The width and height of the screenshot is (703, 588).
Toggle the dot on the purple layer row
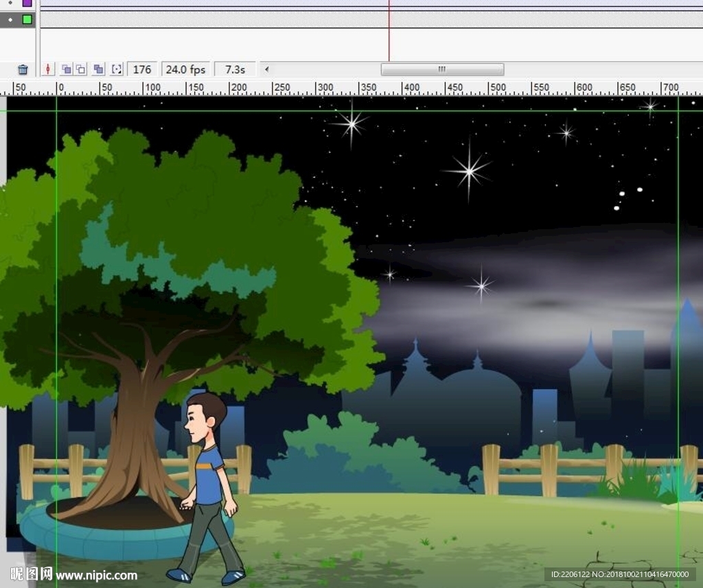(10, 3)
